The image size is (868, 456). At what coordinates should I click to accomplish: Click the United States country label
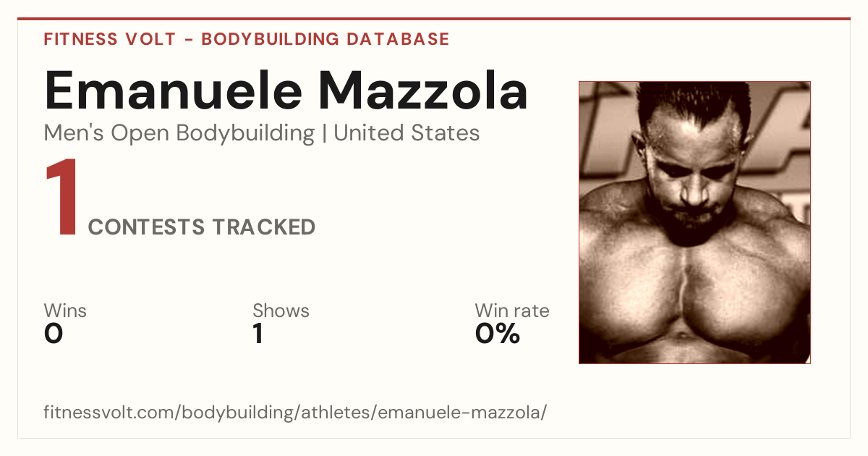coord(407,133)
